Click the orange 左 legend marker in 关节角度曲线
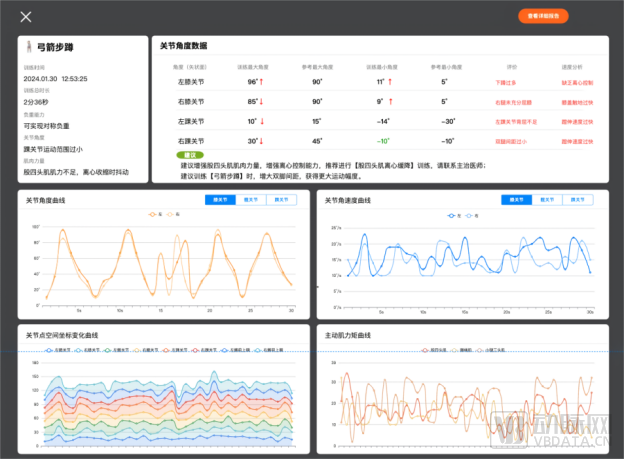 pyautogui.click(x=153, y=213)
